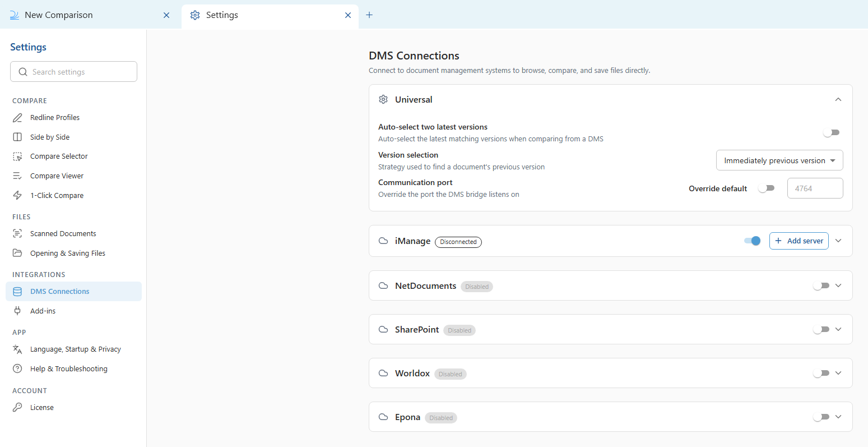868x447 pixels.
Task: Click the iManage cloud icon
Action: pos(383,241)
